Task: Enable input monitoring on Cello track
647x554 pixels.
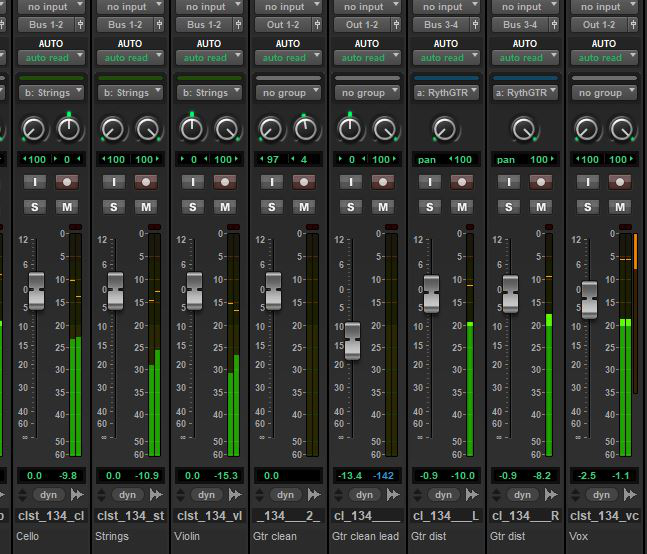Action: [35, 182]
